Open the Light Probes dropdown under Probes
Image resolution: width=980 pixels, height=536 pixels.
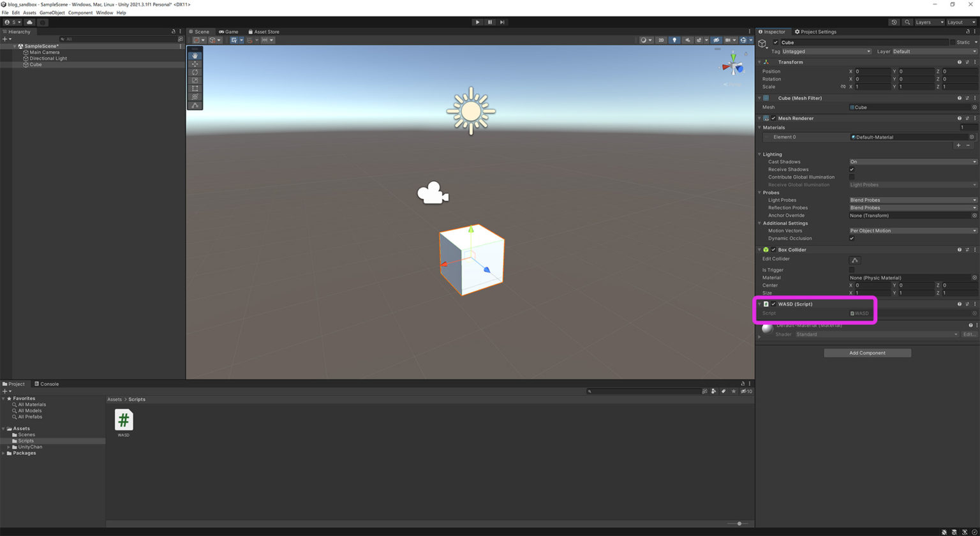[912, 200]
